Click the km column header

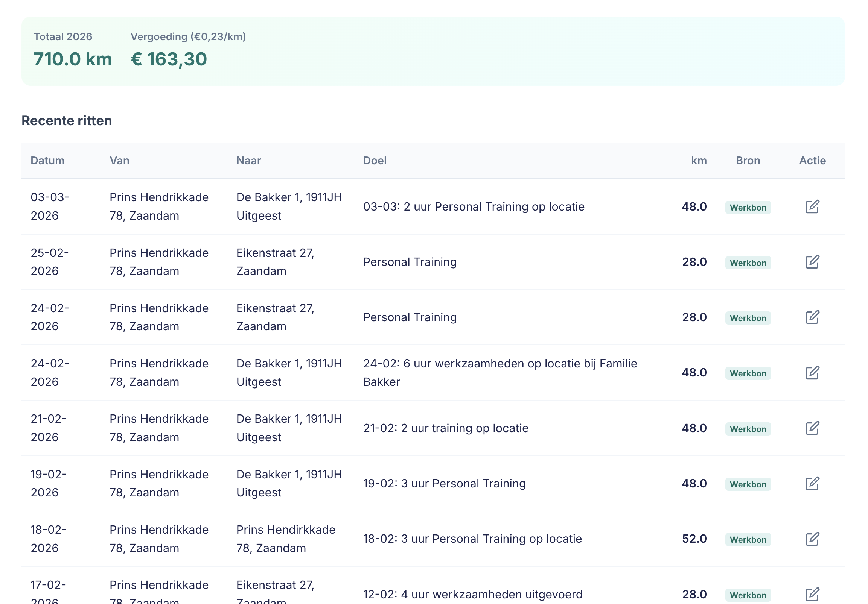pyautogui.click(x=699, y=161)
